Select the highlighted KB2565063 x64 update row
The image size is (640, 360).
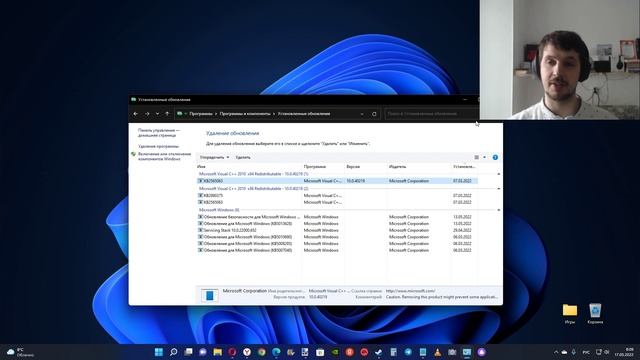(x=337, y=181)
